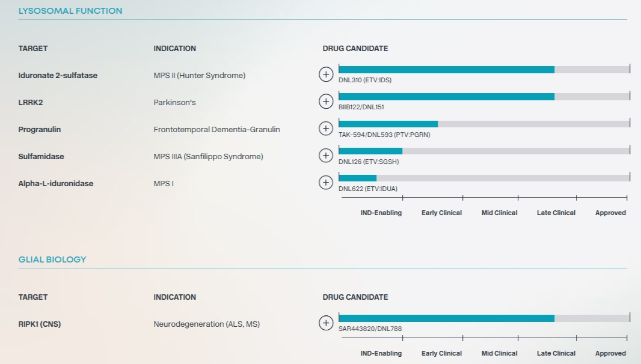Click the Alpha-L-iduronidase plus icon
Image resolution: width=641 pixels, height=364 pixels.
point(325,183)
